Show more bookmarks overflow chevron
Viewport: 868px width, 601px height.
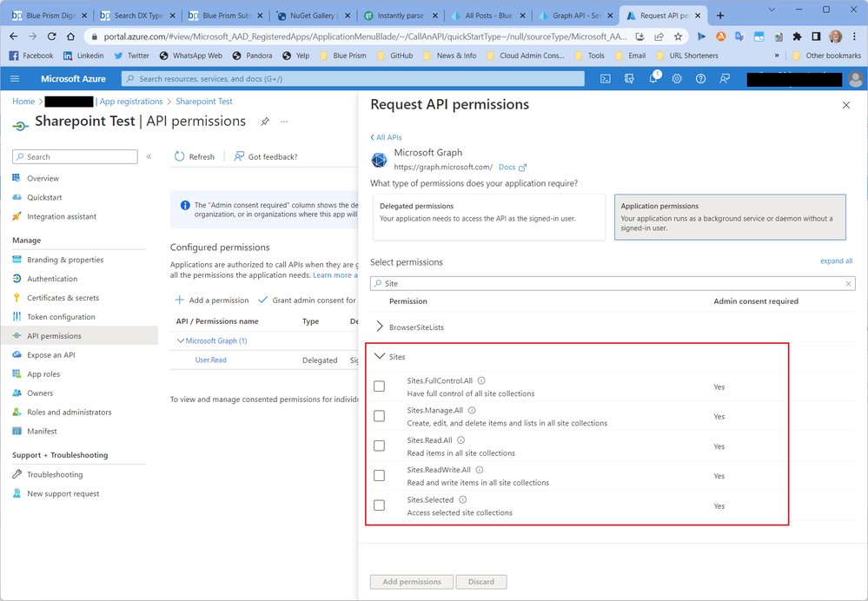click(777, 56)
